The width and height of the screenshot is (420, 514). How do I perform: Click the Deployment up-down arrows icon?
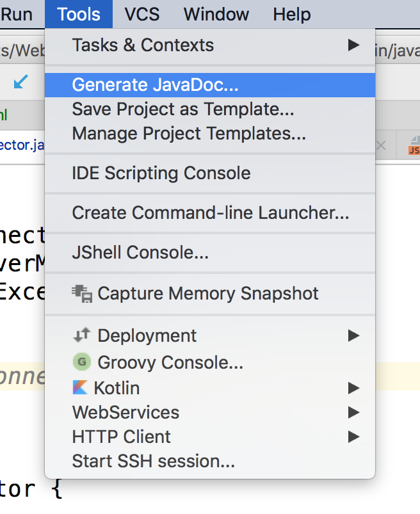(x=81, y=335)
